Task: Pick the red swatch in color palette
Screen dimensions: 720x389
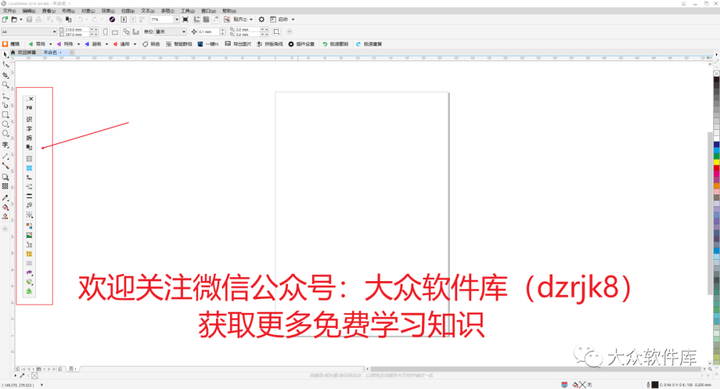Action: [716, 168]
